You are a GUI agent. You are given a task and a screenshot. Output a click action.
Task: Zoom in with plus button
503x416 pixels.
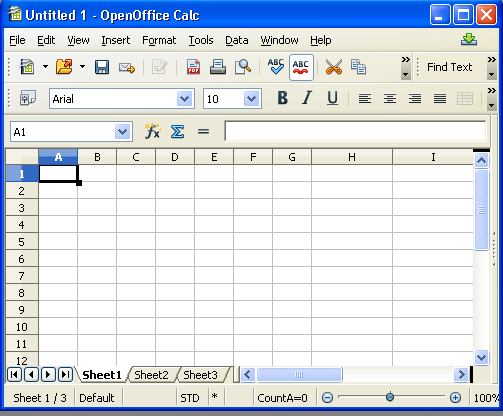(x=455, y=397)
